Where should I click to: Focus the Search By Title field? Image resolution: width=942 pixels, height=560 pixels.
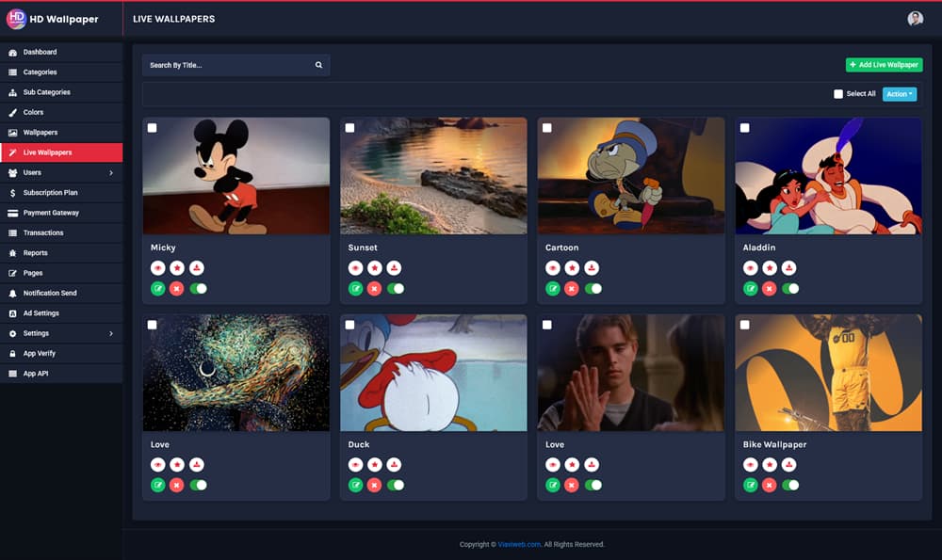(235, 65)
